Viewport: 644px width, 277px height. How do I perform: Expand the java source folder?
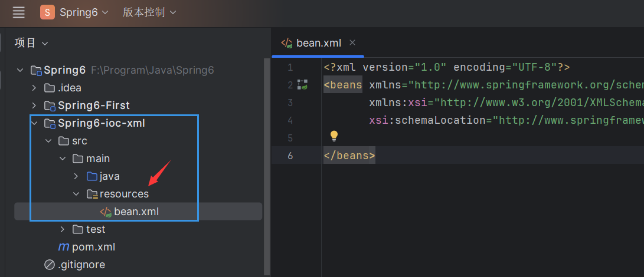pyautogui.click(x=76, y=176)
